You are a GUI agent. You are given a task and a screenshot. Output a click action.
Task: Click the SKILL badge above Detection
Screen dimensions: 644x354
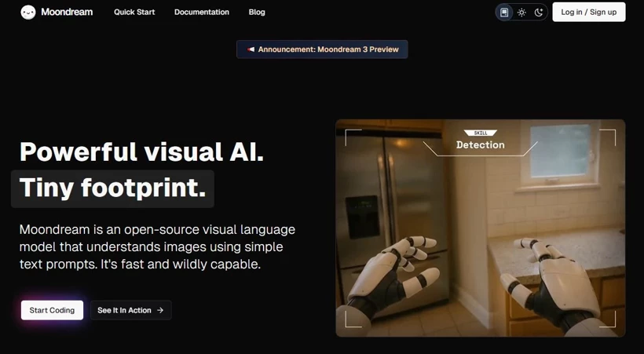tap(480, 133)
